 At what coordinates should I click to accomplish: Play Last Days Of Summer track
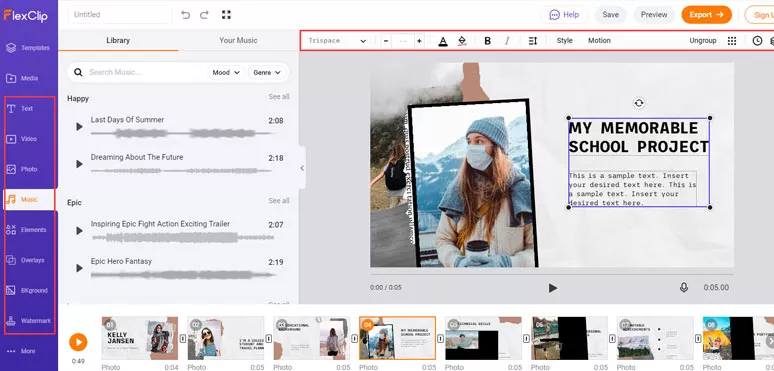(79, 127)
